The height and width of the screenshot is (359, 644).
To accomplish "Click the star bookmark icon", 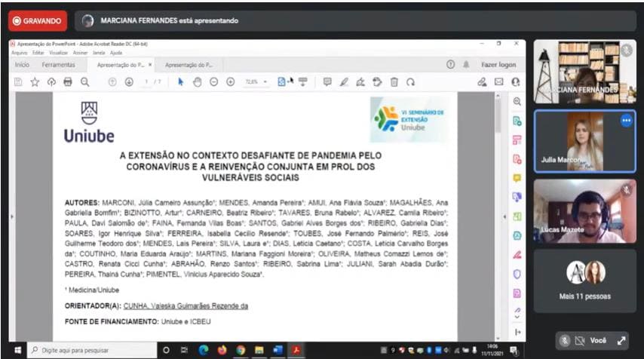I will (35, 82).
